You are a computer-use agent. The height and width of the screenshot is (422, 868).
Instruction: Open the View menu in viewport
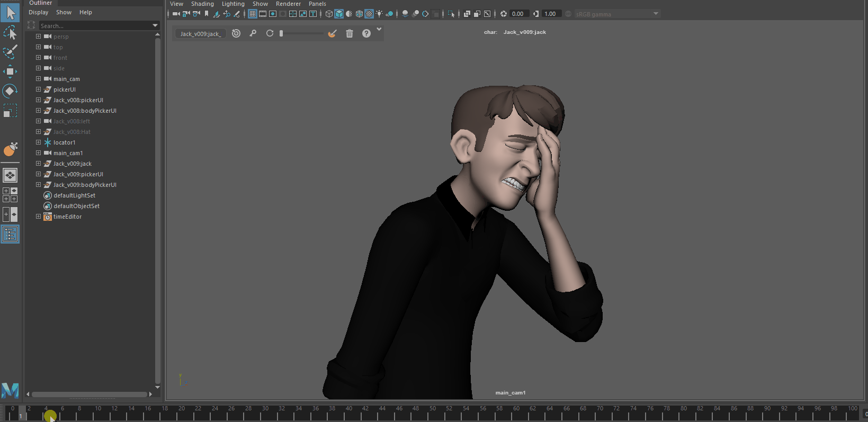point(176,4)
